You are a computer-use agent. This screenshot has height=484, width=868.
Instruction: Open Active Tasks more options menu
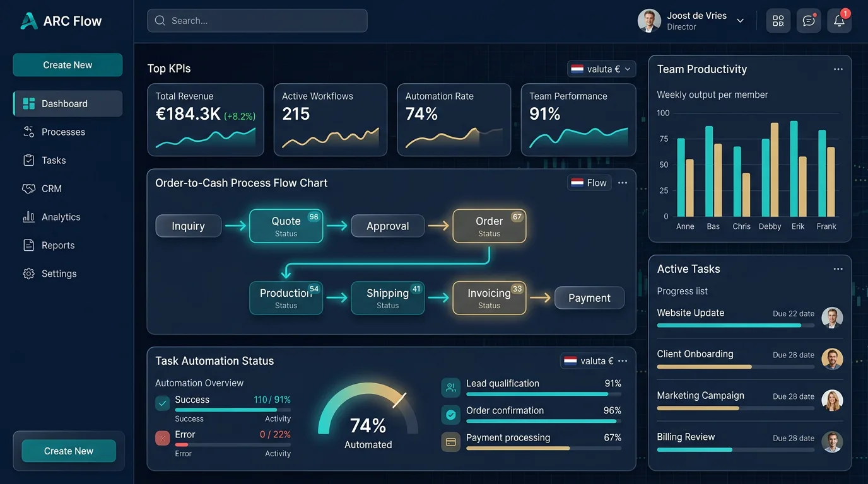[838, 269]
